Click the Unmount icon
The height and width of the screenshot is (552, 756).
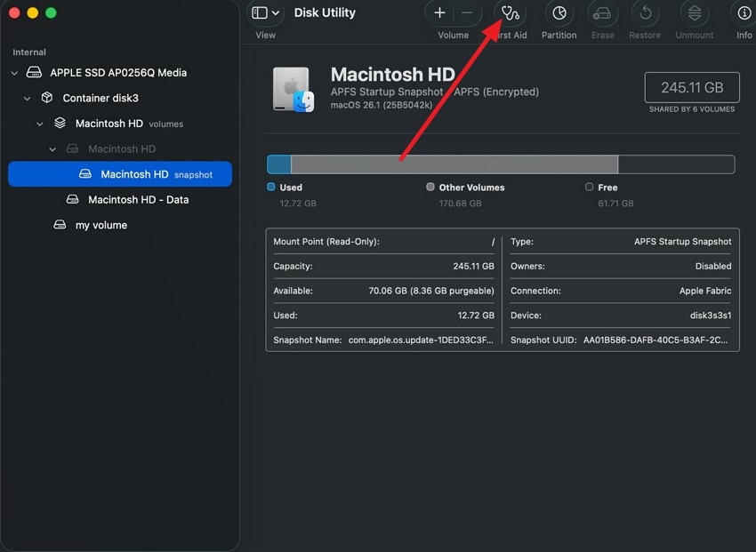point(694,12)
